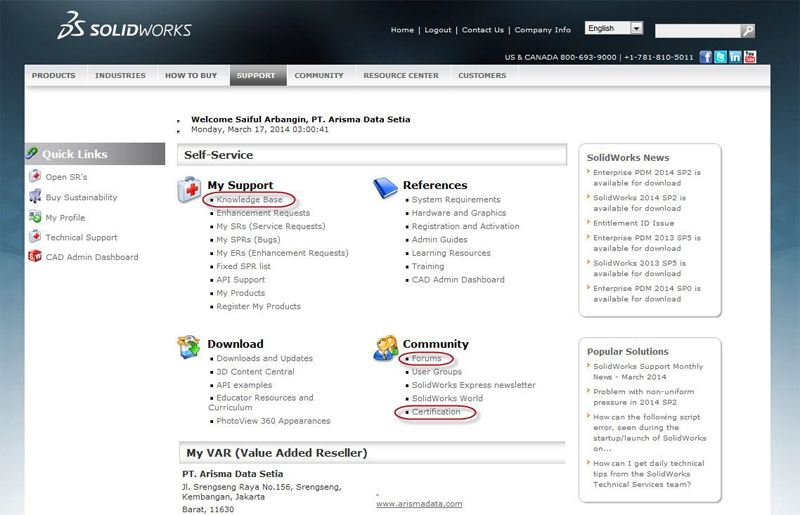Open the RESOURCE CENTER tab
Viewport: 800px width, 515px height.
[401, 76]
